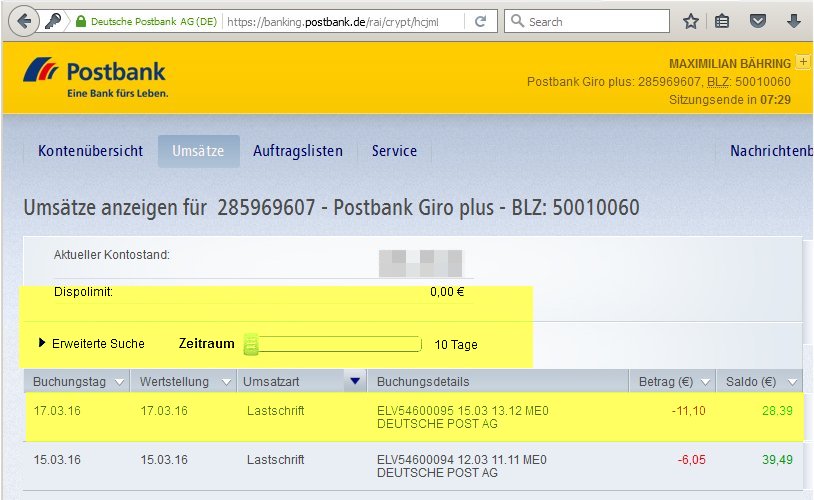Click the BLZ abbreviation in header

(x=718, y=82)
